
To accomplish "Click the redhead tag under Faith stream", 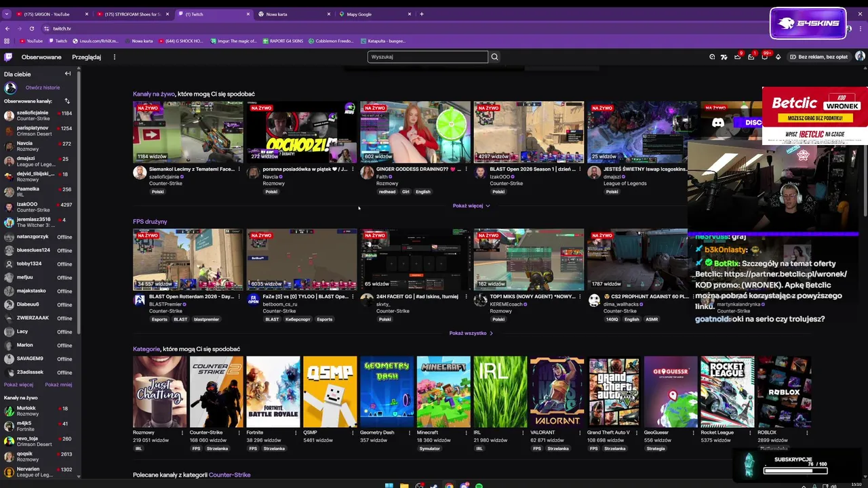I will pos(387,192).
